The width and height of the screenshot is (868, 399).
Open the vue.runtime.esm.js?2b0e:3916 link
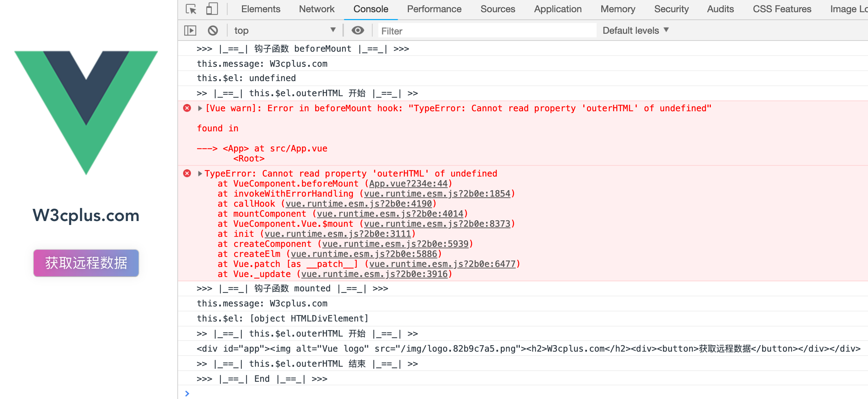point(374,274)
